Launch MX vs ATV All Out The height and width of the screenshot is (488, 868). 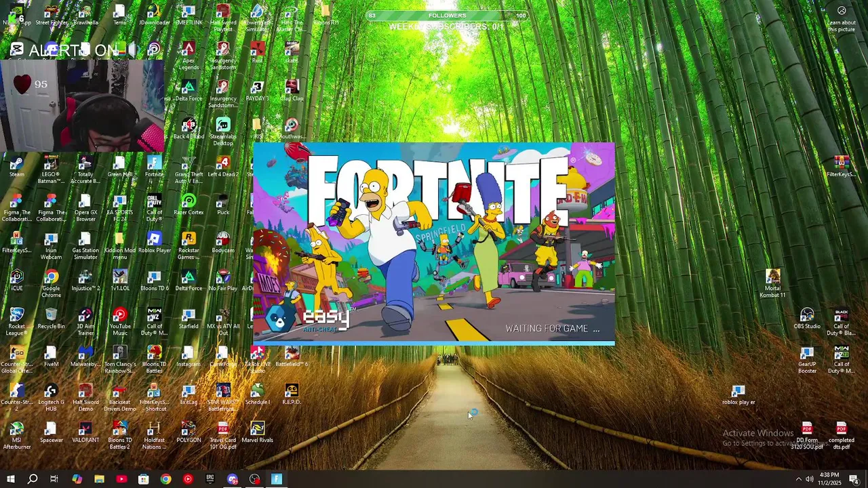pos(223,322)
